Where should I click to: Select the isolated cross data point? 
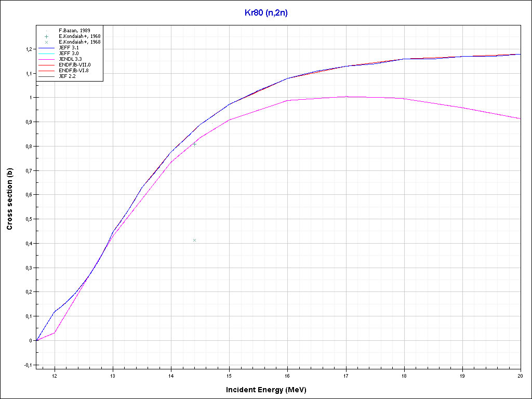(194, 240)
